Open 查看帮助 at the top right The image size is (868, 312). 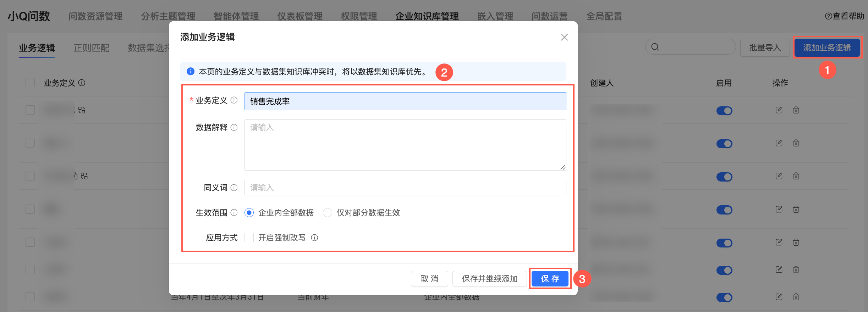point(844,16)
